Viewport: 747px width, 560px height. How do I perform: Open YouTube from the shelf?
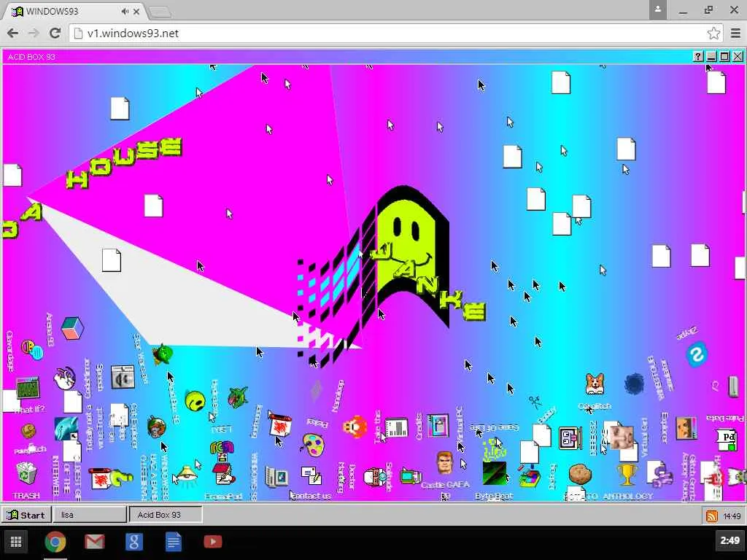[213, 542]
